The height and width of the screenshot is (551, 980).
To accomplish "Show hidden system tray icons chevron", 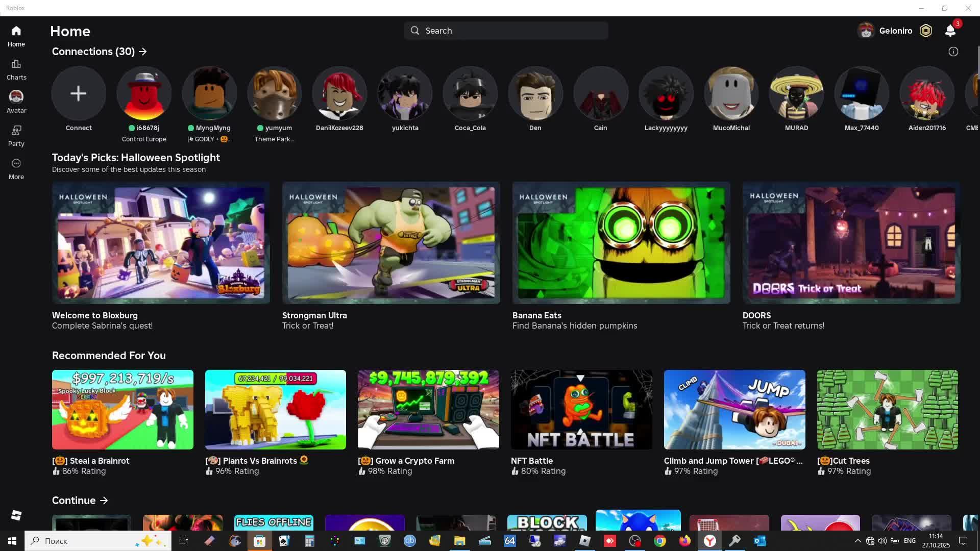I will (857, 541).
